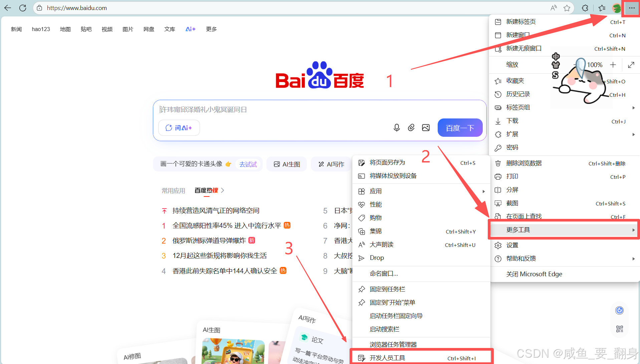Click the site info lock icon in address bar
Screen dimensions: 640x364
pyautogui.click(x=39, y=8)
